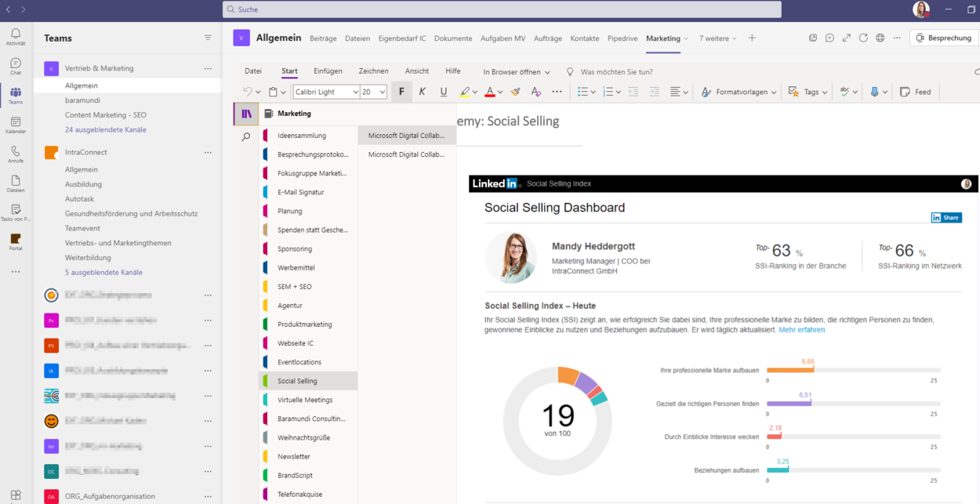Image resolution: width=980 pixels, height=504 pixels.
Task: Show tab conversation icon in channel header
Action: [829, 38]
